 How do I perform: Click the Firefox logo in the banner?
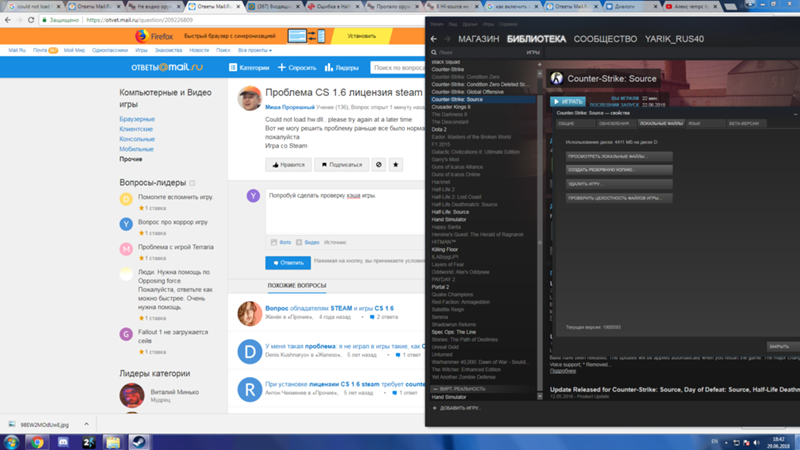point(141,36)
